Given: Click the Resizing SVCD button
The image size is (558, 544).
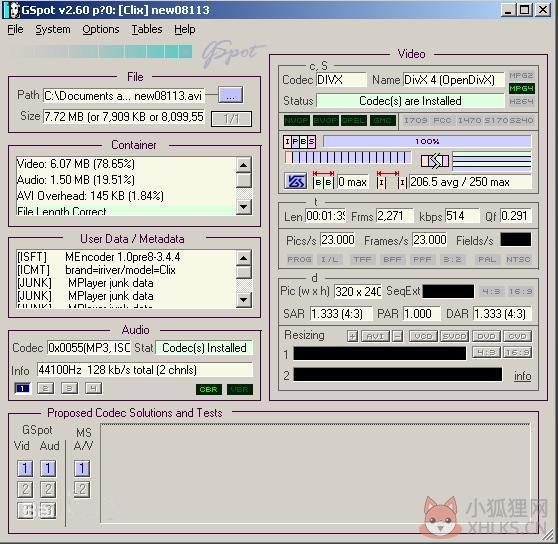Looking at the screenshot, I should 454,336.
